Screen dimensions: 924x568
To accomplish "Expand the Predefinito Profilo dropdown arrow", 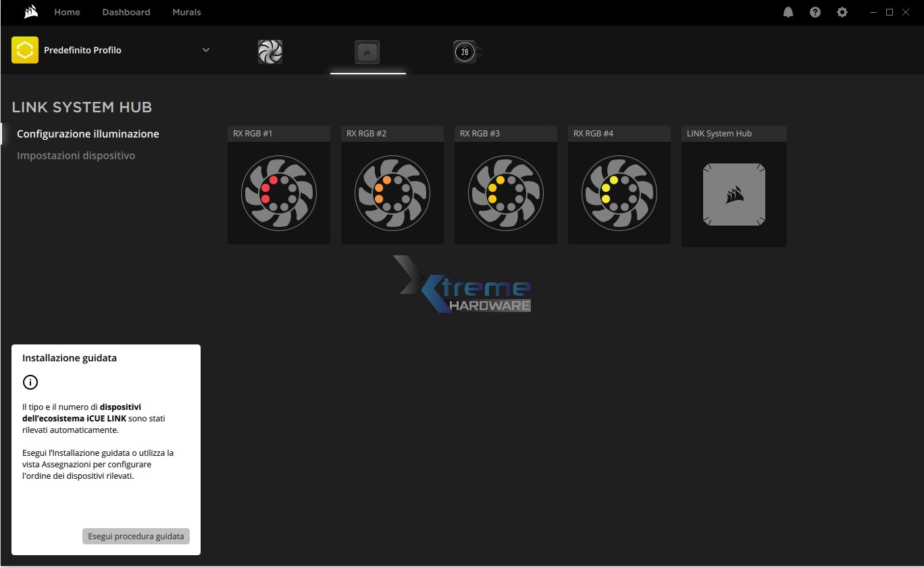I will [x=206, y=50].
